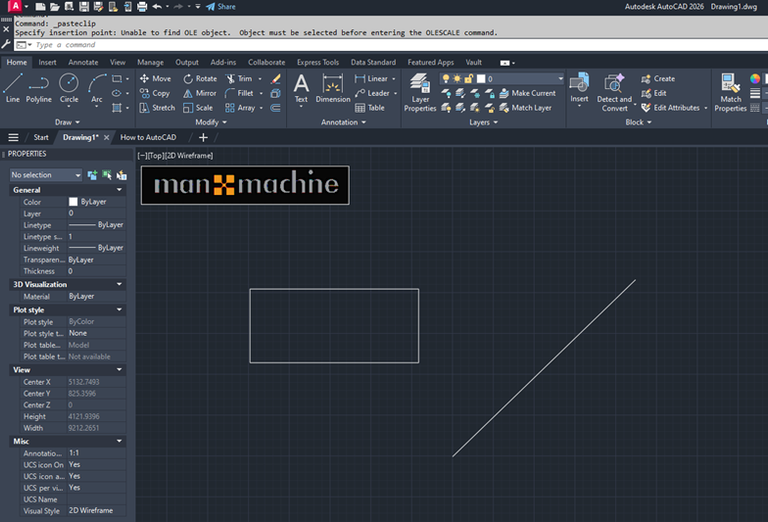Toggle layer on/off lightbulb in layer dropdown

(x=446, y=78)
